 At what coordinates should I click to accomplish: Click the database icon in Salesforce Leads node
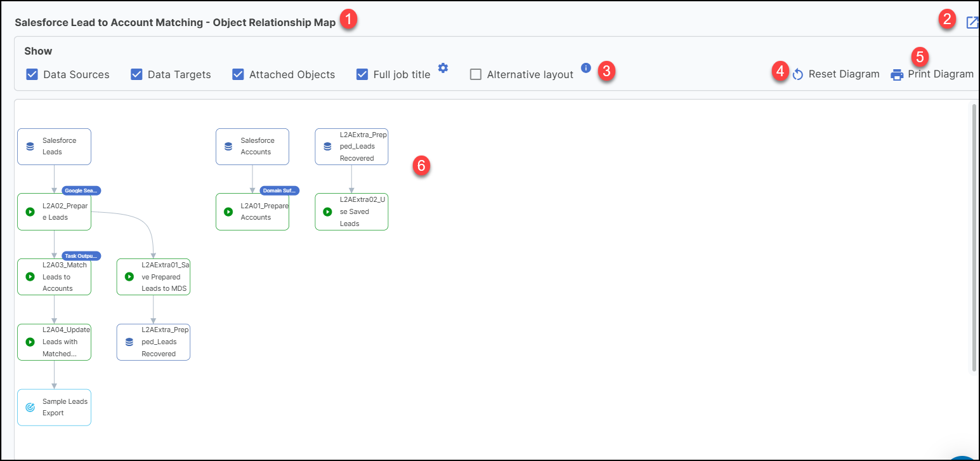(x=30, y=147)
